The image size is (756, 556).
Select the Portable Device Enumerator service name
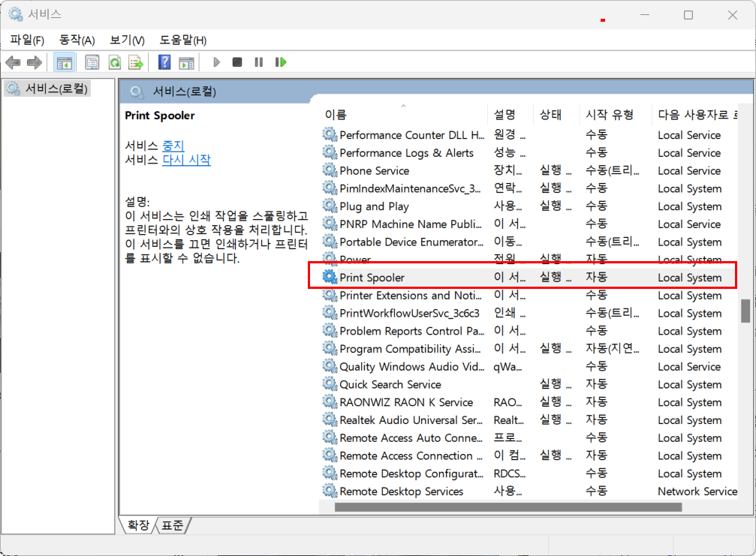tap(411, 242)
